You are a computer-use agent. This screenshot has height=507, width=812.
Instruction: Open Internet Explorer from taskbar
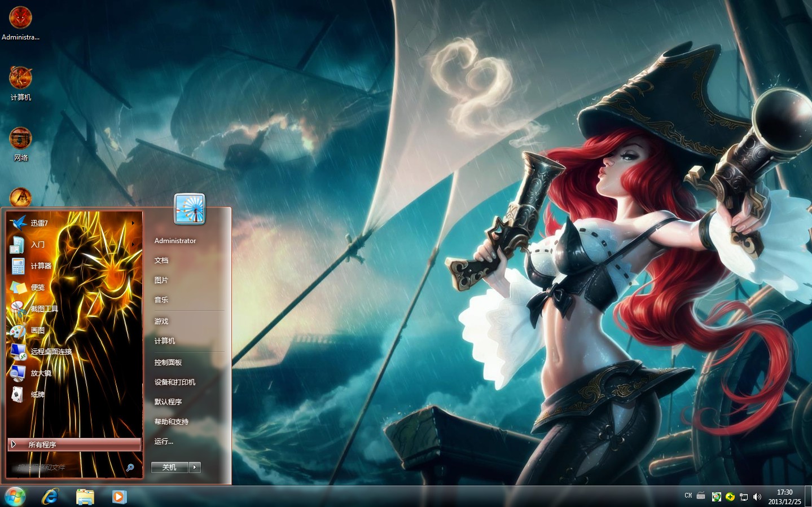coord(50,497)
